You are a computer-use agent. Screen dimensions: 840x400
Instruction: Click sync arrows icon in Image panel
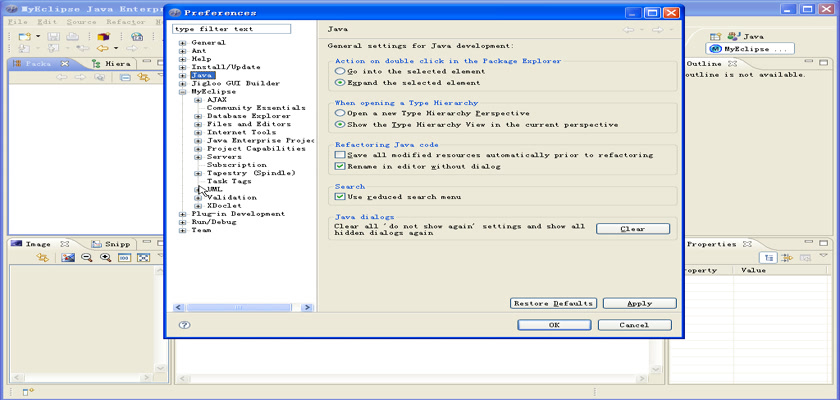point(42,258)
